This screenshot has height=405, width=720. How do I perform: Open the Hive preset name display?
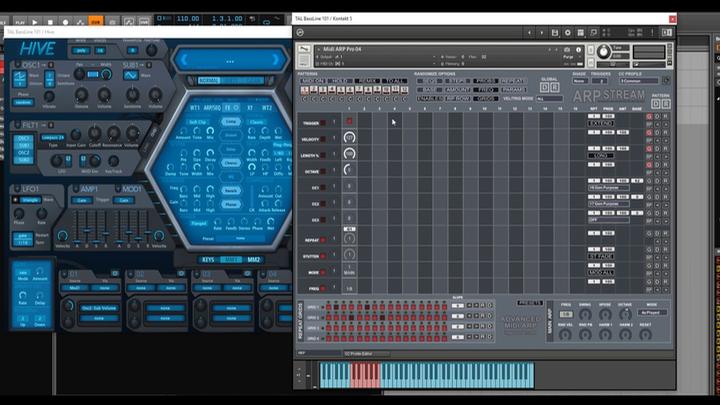[230, 60]
